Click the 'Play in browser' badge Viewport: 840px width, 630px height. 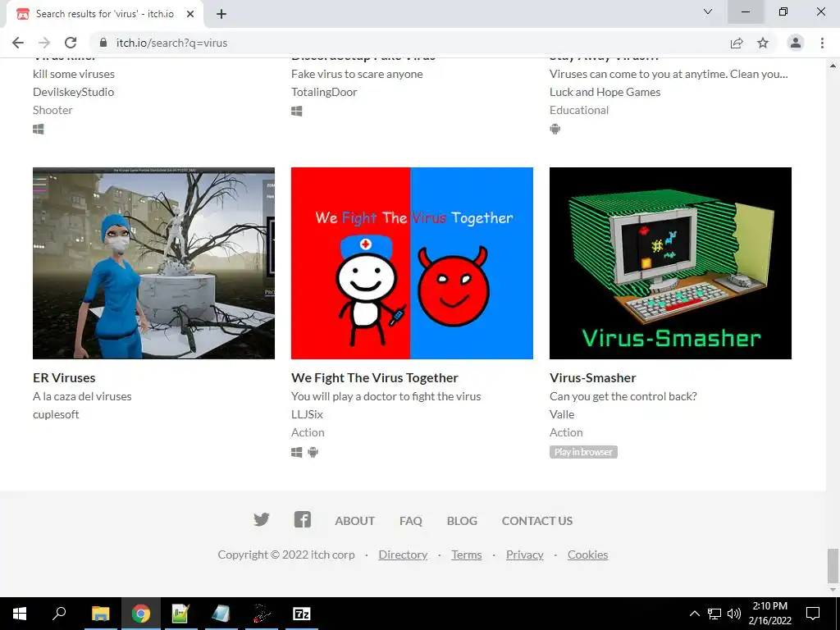click(x=583, y=452)
